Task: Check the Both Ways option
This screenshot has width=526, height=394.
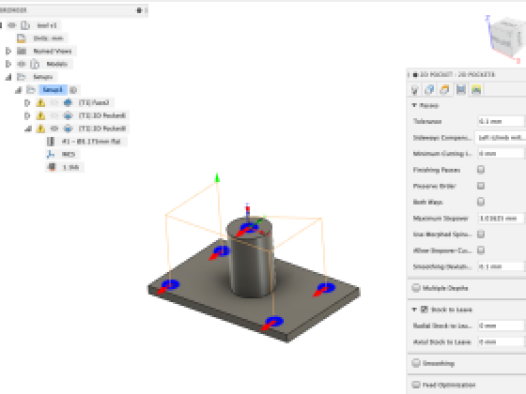Action: tap(481, 202)
